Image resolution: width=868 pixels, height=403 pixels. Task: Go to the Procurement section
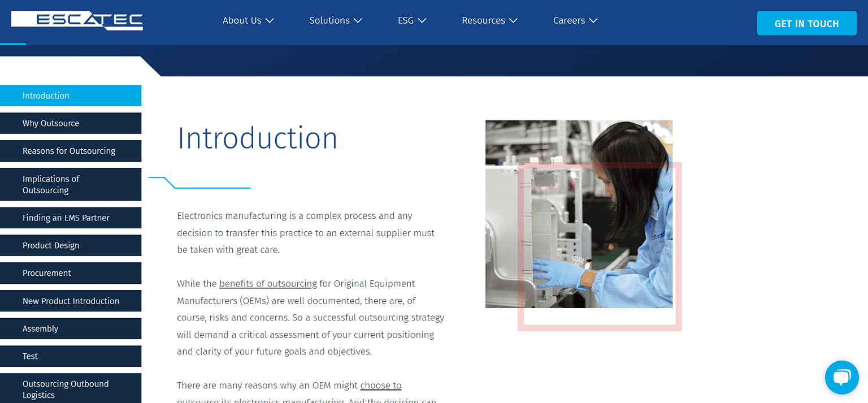point(71,273)
